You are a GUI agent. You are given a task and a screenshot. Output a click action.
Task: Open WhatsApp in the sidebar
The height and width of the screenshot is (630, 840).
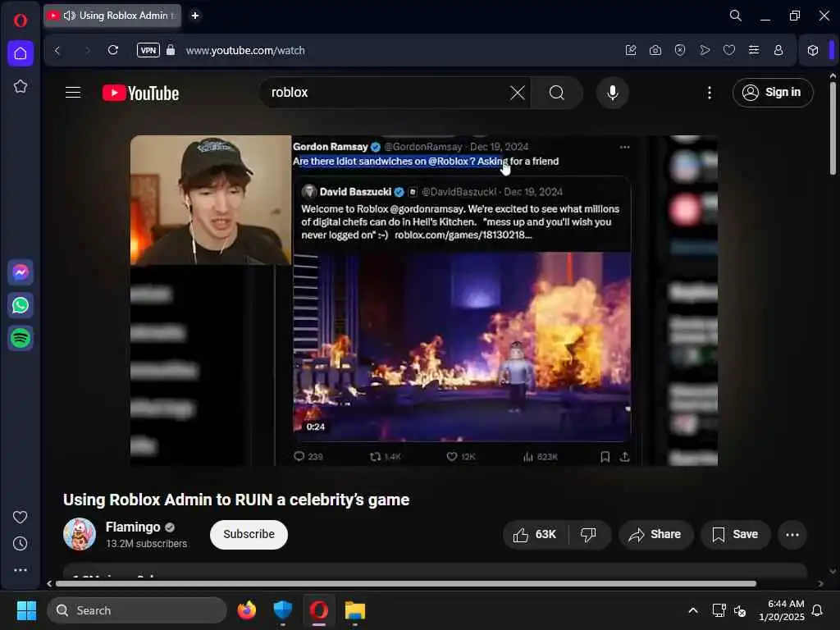21,305
